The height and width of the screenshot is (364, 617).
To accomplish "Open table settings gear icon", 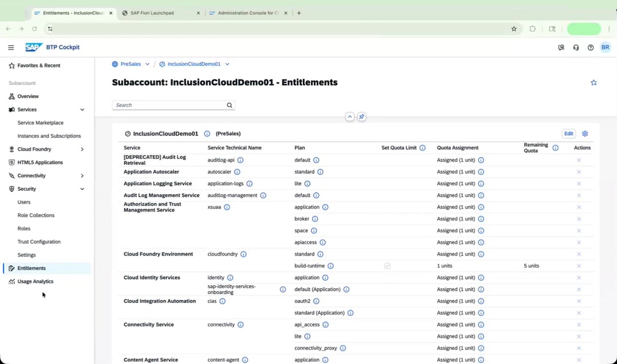I will pos(585,133).
